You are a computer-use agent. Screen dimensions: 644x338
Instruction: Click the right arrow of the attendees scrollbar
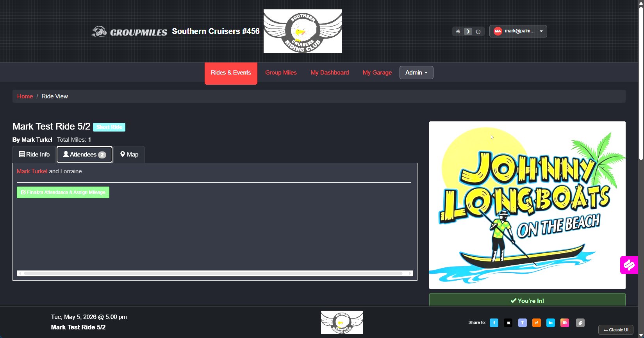[410, 274]
